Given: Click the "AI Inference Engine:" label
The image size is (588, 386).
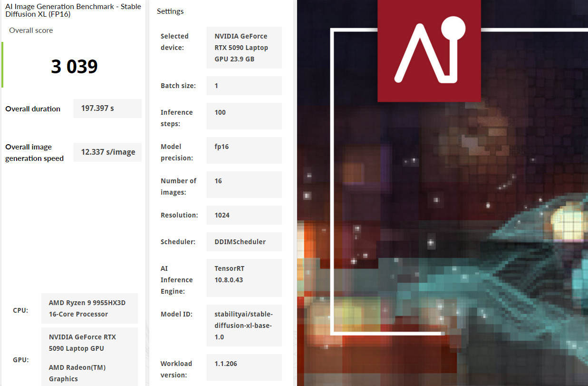Looking at the screenshot, I should (177, 280).
